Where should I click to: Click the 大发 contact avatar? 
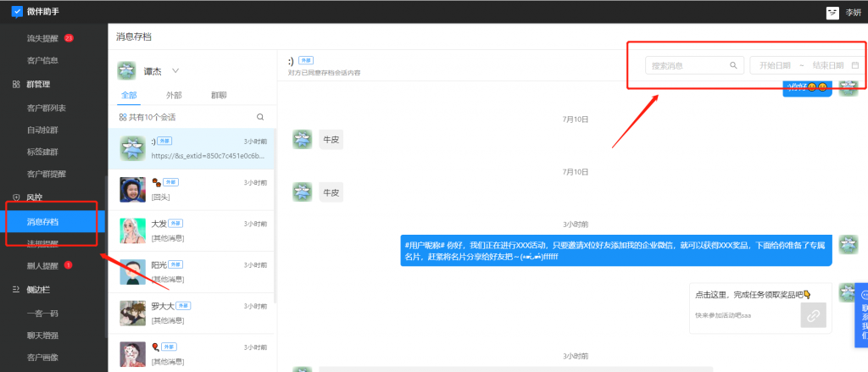[x=131, y=230]
